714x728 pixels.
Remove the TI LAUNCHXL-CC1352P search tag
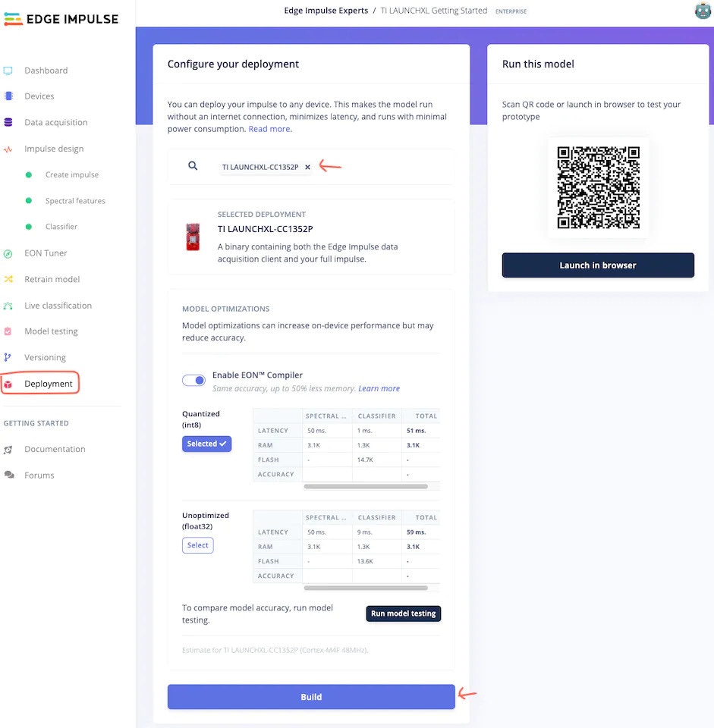pos(307,167)
